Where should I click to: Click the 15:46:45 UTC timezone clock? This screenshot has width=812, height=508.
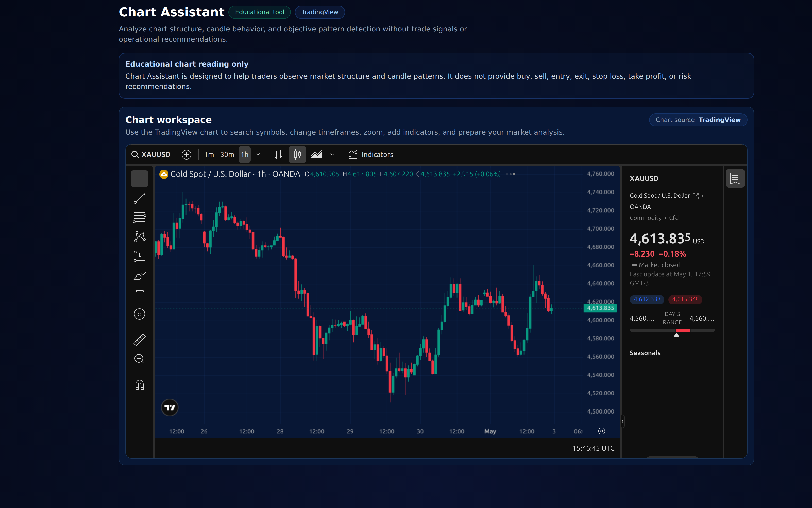(x=593, y=448)
